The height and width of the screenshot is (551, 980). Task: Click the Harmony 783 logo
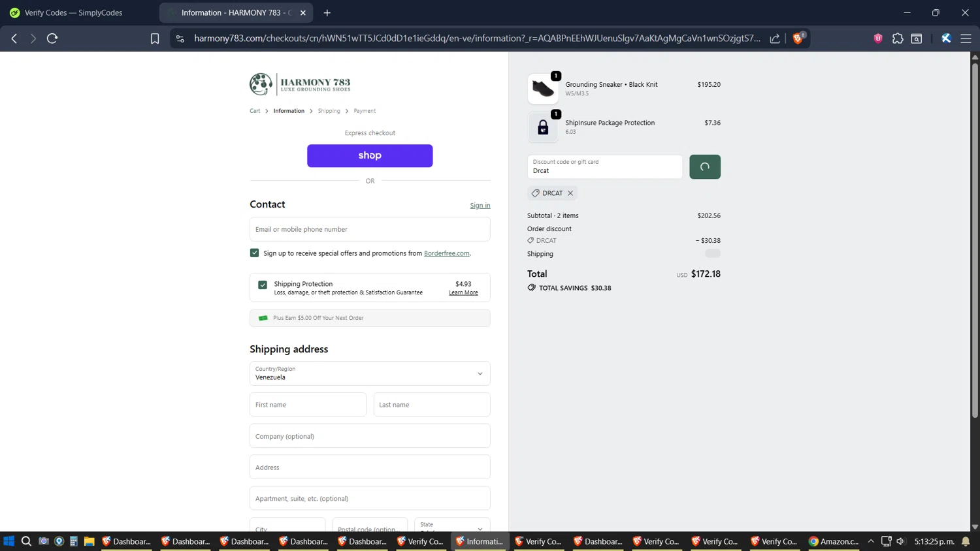(301, 84)
